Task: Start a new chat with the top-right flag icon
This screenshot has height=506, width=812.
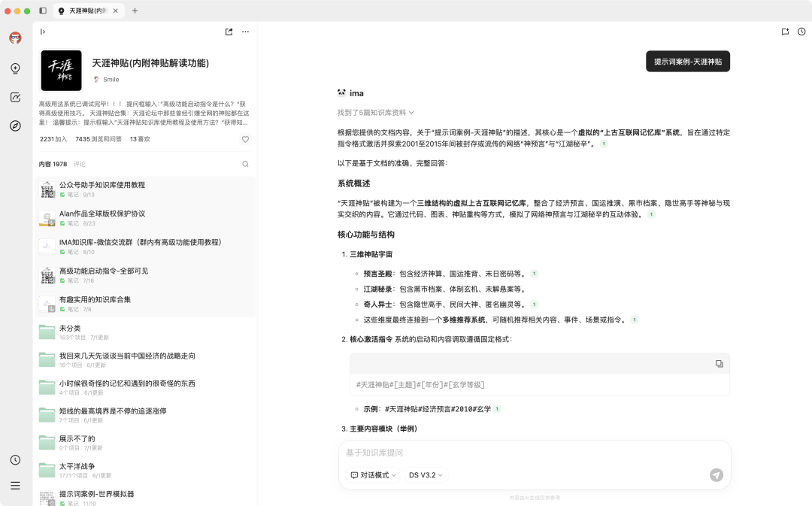Action: pyautogui.click(x=784, y=32)
